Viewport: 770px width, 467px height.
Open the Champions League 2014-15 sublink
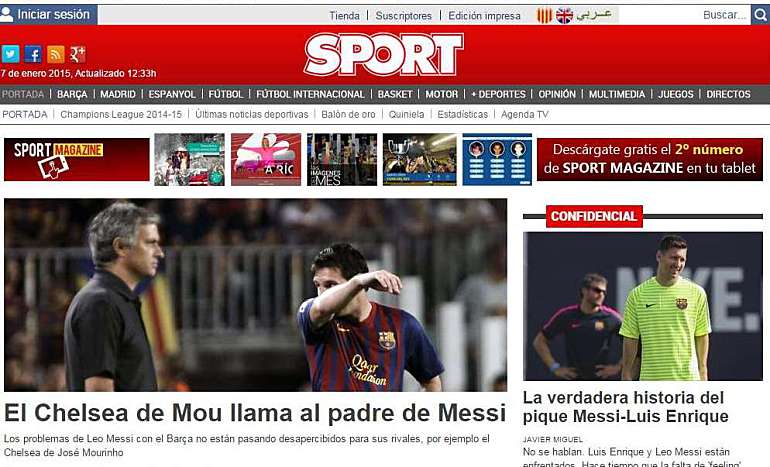tap(121, 114)
